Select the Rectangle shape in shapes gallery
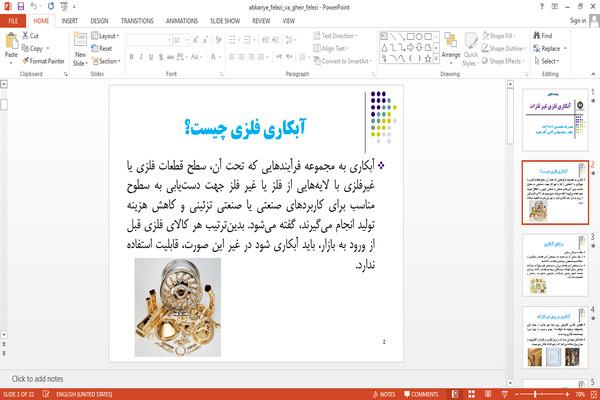600x400 pixels. (x=411, y=36)
